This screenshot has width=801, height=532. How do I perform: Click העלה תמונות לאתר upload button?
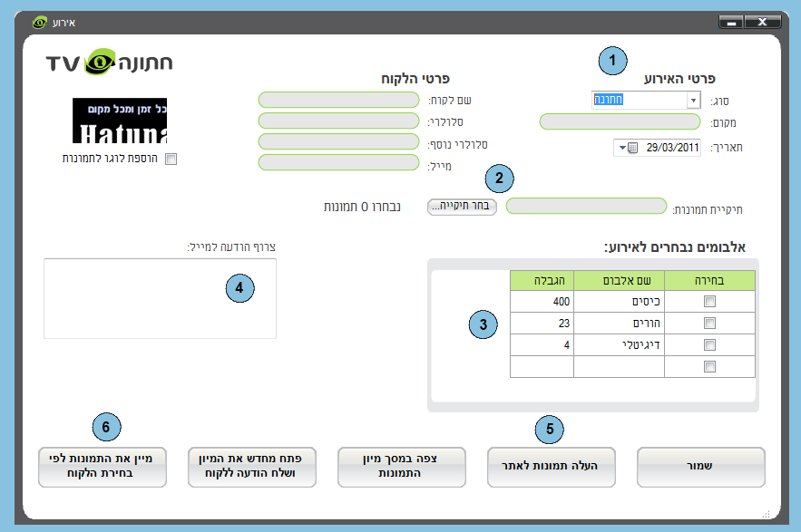click(552, 467)
